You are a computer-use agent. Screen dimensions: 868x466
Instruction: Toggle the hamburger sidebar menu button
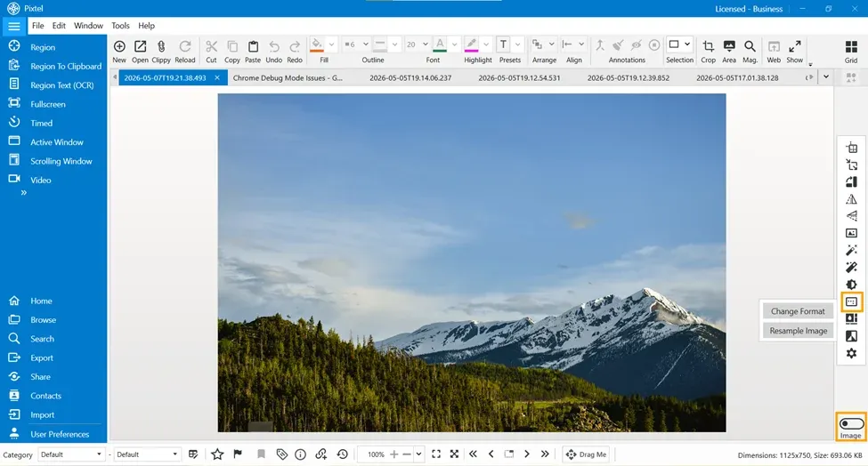[x=14, y=26]
